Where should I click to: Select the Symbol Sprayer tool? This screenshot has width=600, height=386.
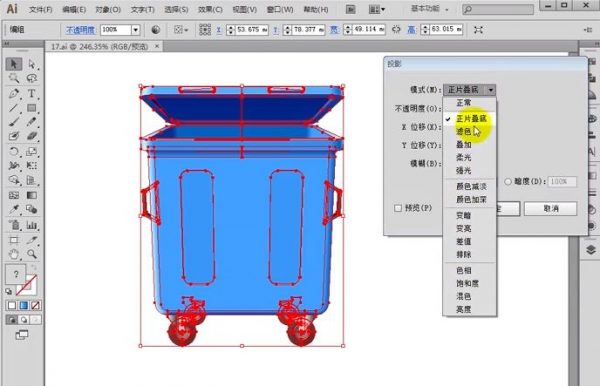click(14, 225)
